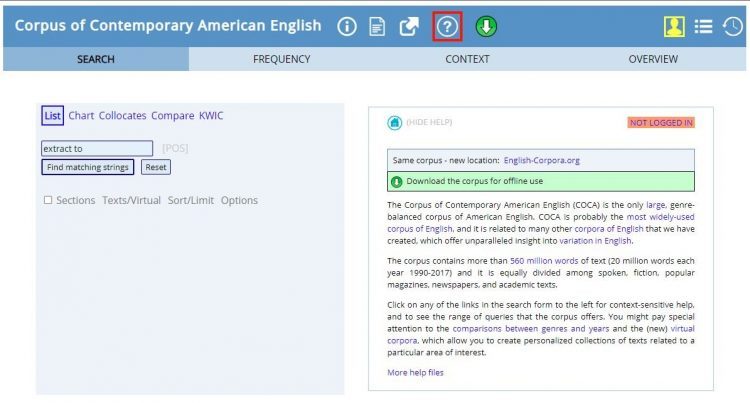Select the KWIC search mode

pos(211,116)
